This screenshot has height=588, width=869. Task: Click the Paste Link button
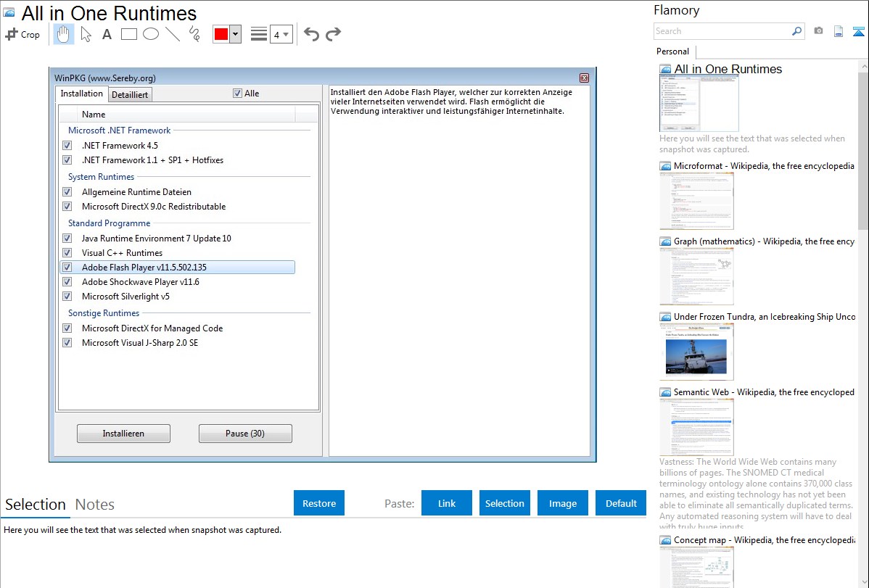tap(447, 503)
